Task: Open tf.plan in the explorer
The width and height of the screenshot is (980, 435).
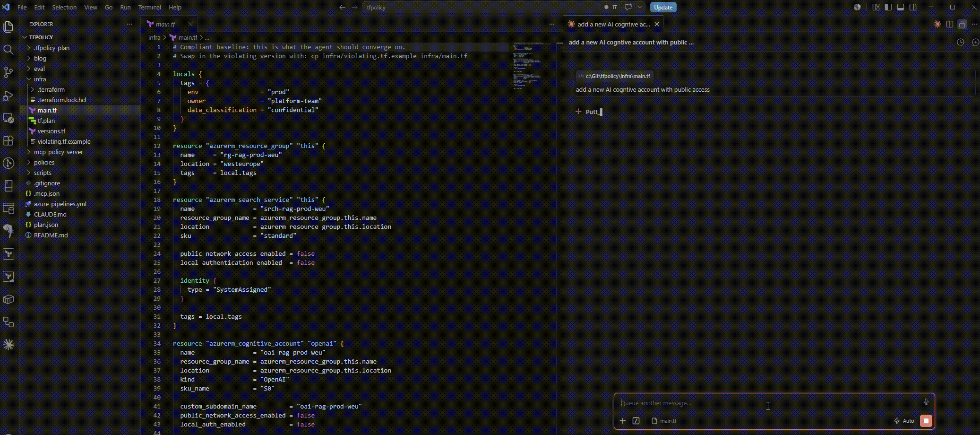Action: point(46,121)
